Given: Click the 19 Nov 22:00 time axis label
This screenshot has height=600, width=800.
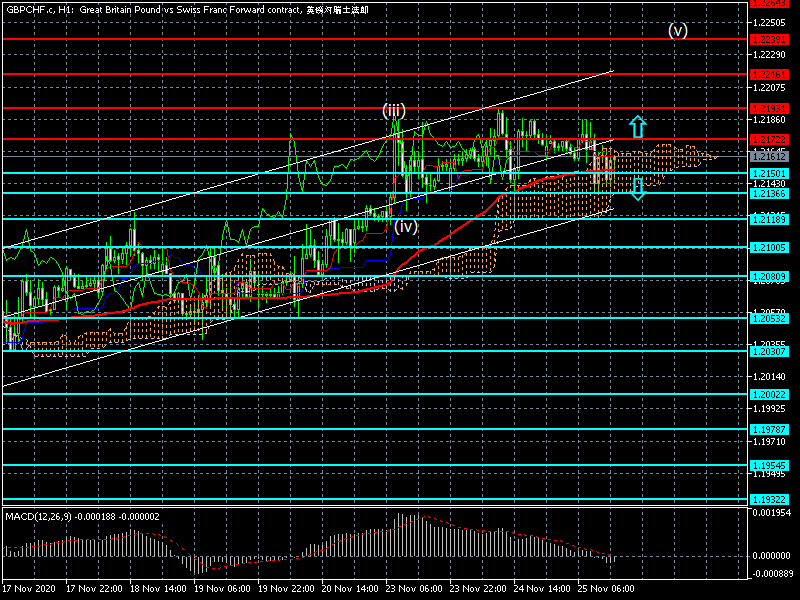Looking at the screenshot, I should click(x=286, y=588).
